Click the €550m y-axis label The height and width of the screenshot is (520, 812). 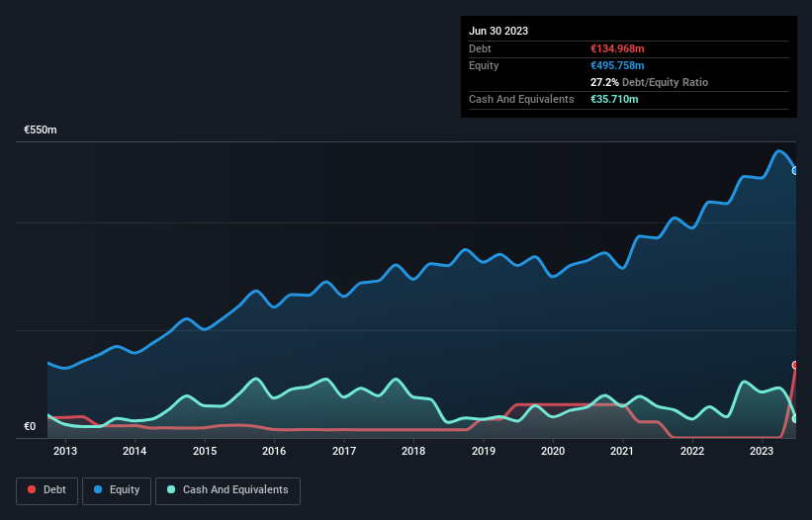[41, 130]
